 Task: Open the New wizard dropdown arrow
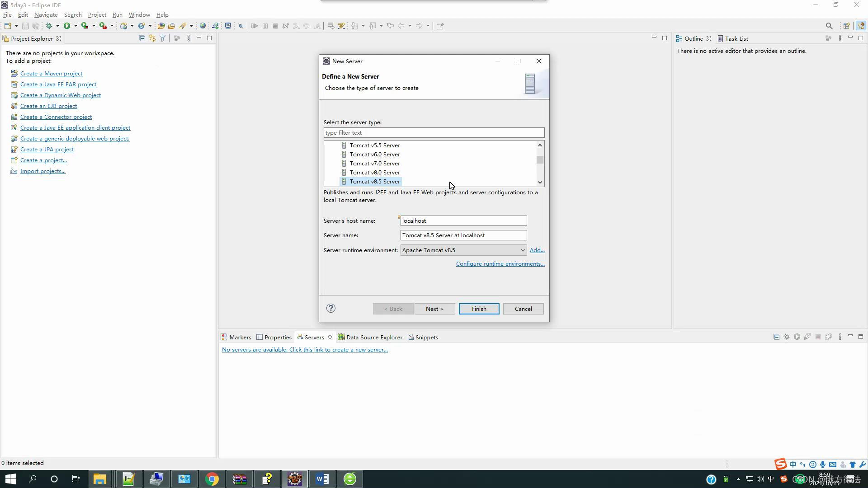(x=16, y=26)
